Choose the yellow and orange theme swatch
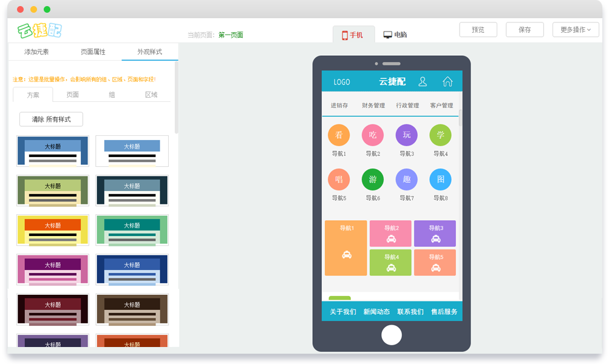 coord(53,230)
